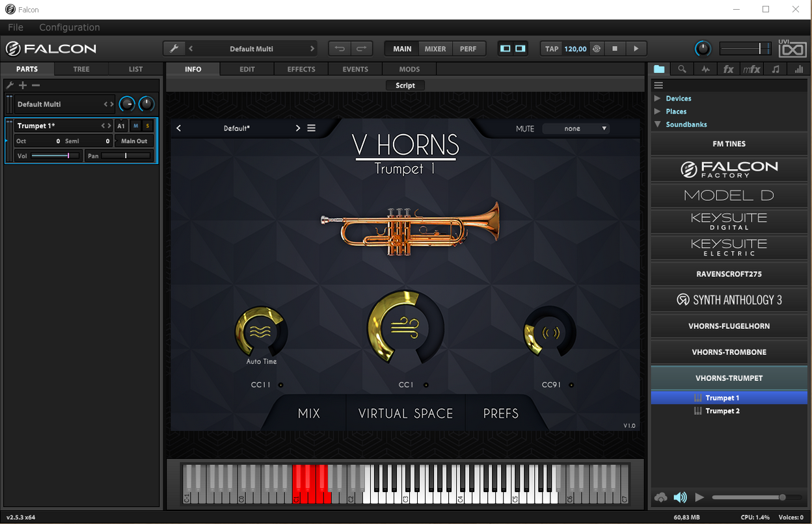Click the Script button
The width and height of the screenshot is (812, 524).
pos(405,85)
